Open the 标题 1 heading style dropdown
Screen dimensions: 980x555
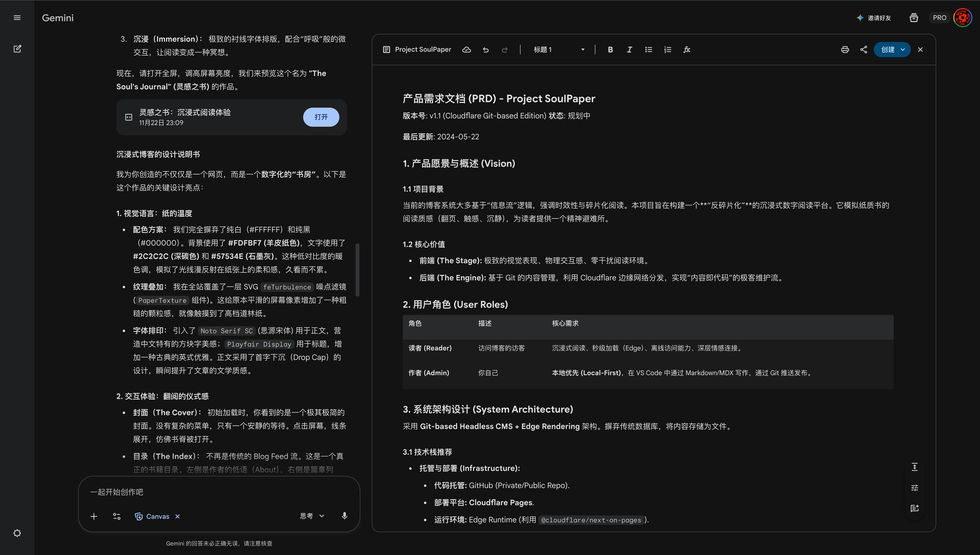click(x=559, y=50)
